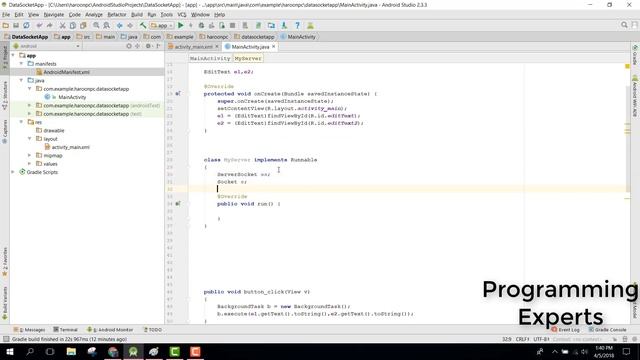
Task: Click the MainActivity structure breadcrumb
Action: click(210, 58)
